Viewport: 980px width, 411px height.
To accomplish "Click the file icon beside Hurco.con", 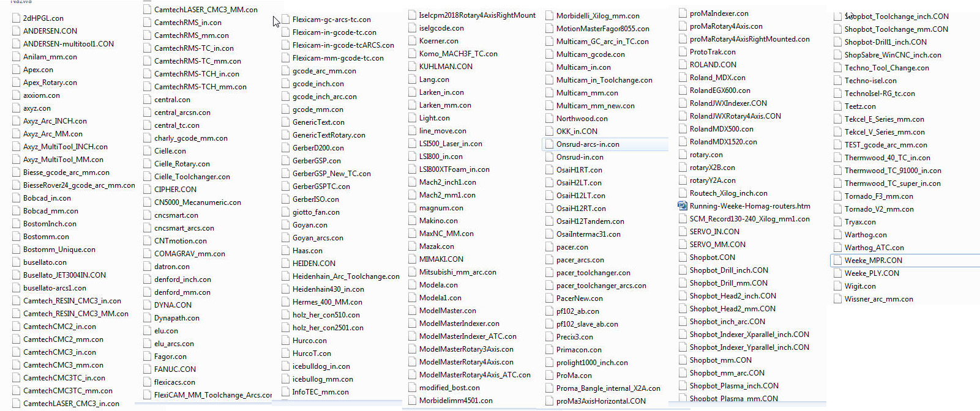I will (286, 341).
